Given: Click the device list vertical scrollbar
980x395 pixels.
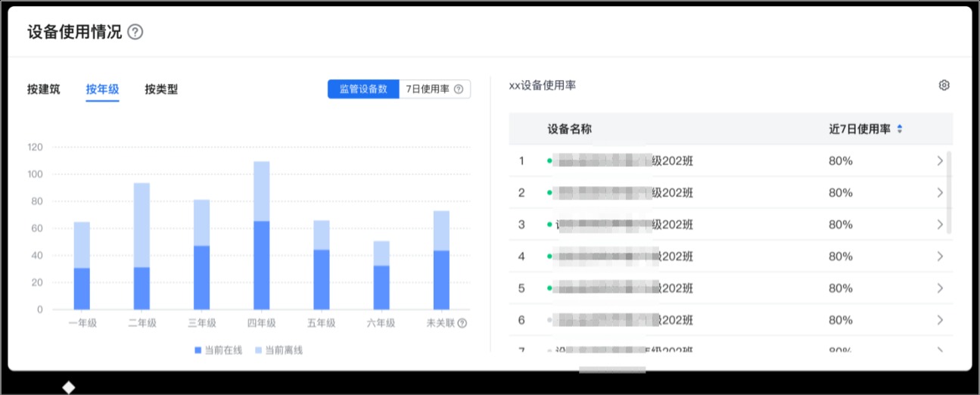Looking at the screenshot, I should click(x=949, y=191).
